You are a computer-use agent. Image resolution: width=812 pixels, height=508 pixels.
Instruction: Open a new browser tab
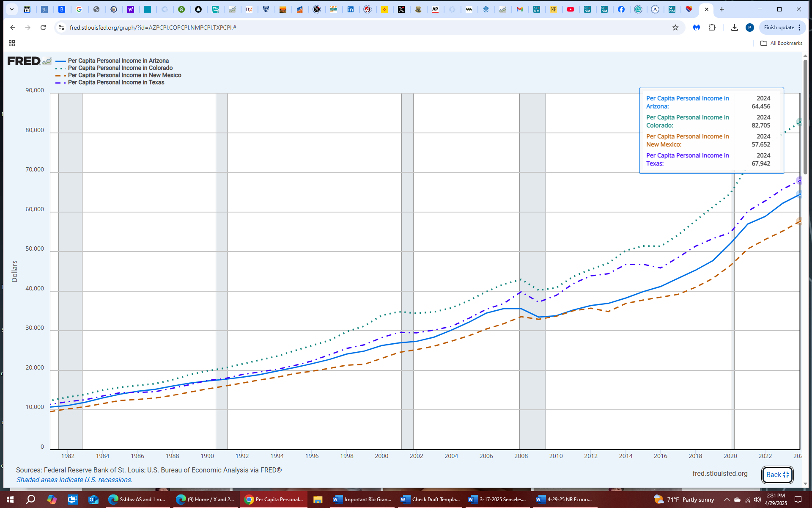[x=722, y=9]
